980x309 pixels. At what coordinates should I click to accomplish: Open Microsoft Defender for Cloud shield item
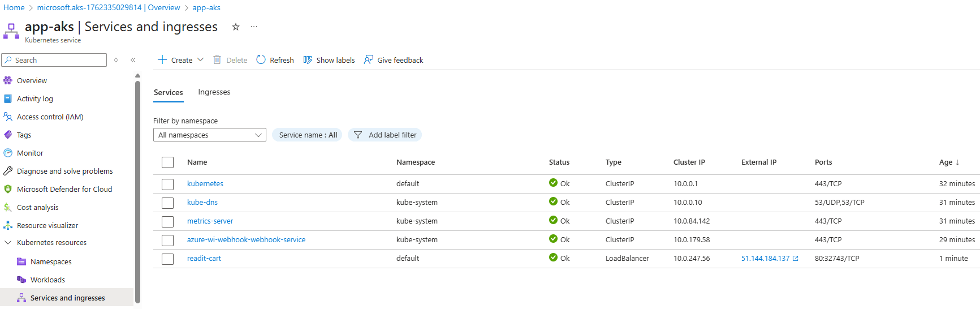pos(64,189)
